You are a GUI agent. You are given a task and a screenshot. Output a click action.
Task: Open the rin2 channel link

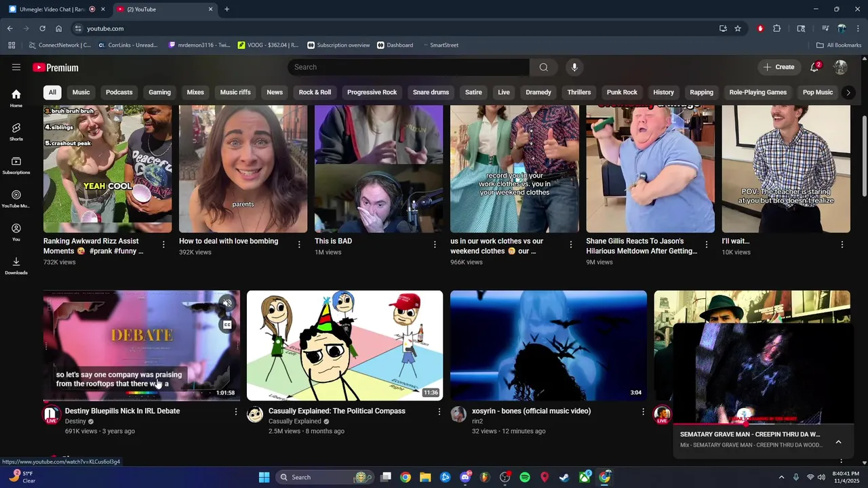[477, 421]
